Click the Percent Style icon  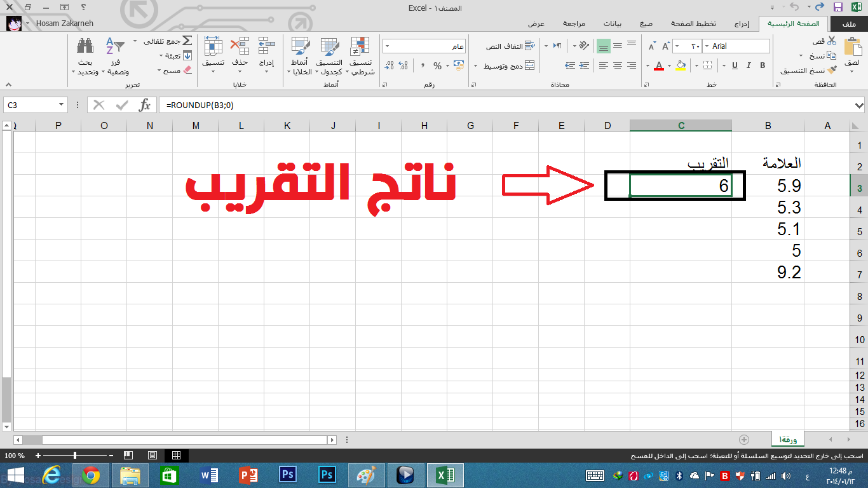click(x=437, y=65)
